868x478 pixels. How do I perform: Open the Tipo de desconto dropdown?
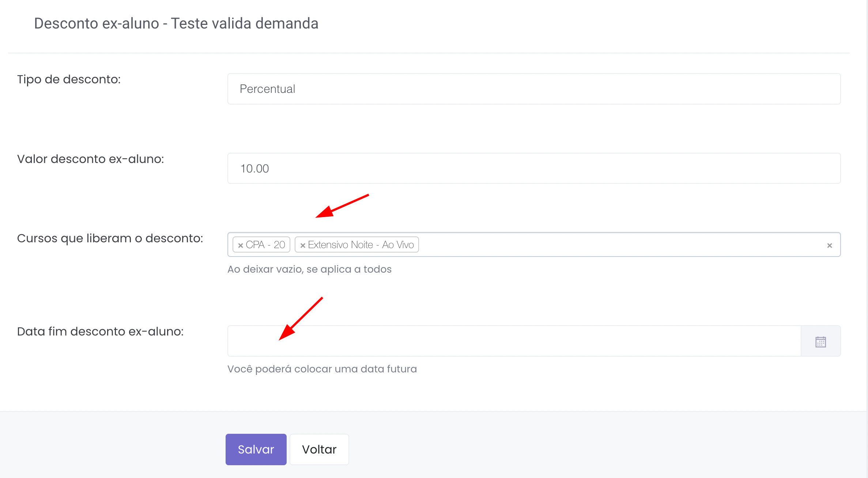point(534,89)
